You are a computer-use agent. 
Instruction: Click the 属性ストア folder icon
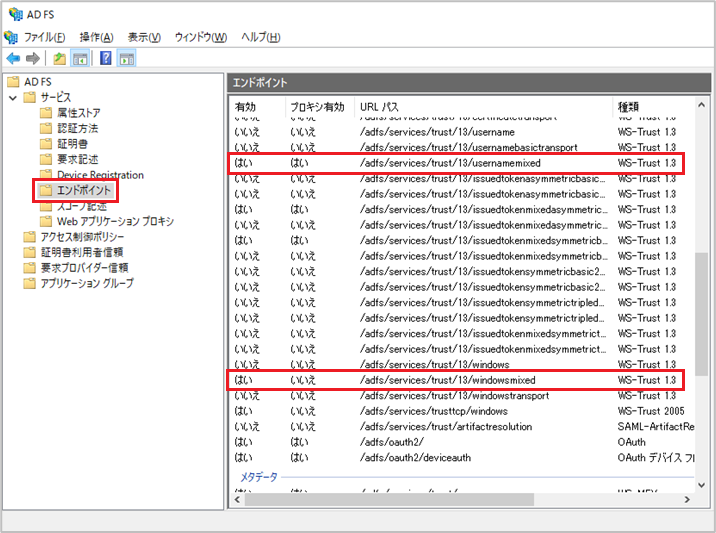[46, 113]
